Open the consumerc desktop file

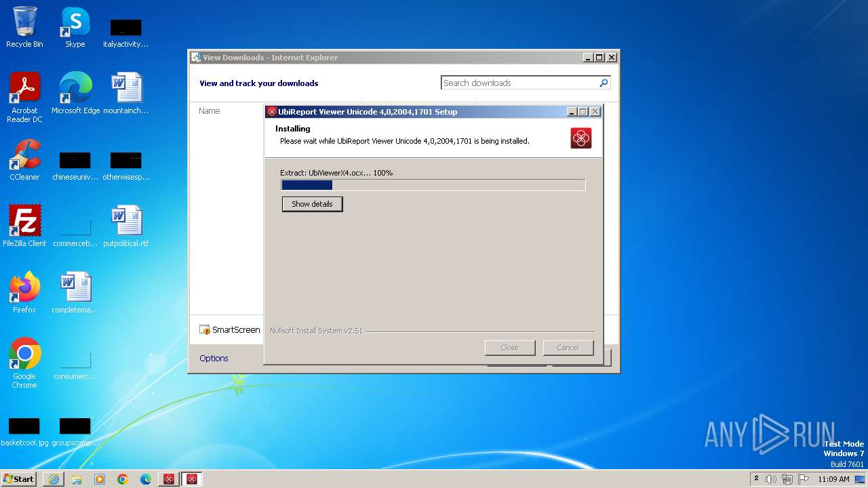tap(75, 365)
